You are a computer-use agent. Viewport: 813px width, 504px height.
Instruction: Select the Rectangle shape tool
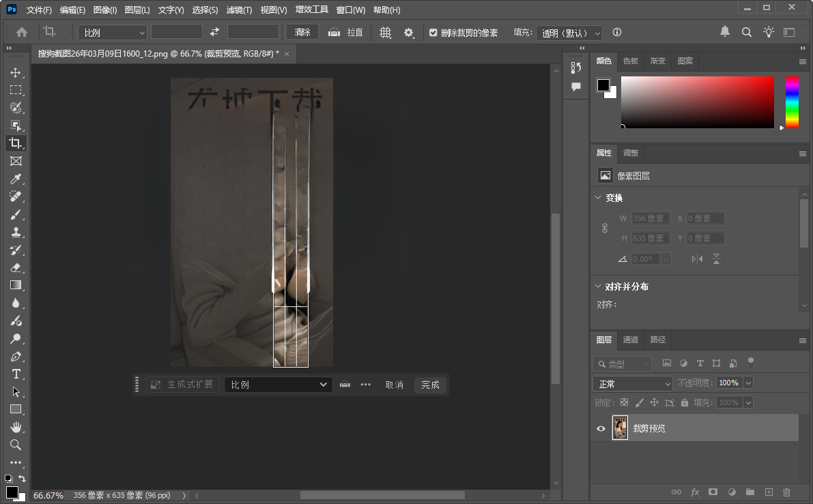point(16,409)
